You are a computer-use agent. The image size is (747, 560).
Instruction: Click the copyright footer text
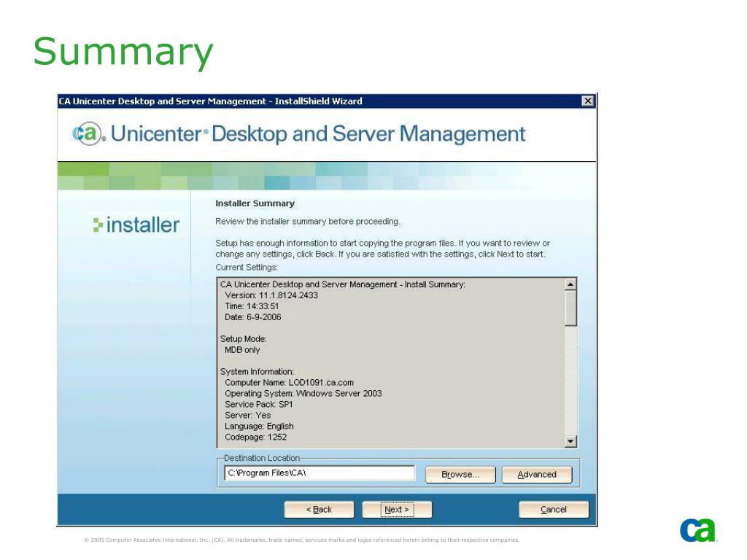(x=301, y=540)
